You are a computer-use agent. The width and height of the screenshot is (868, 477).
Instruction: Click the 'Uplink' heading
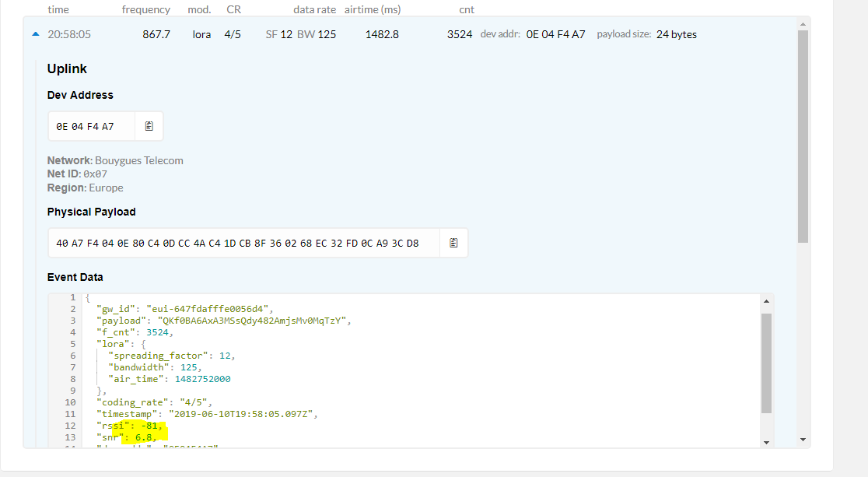point(67,68)
